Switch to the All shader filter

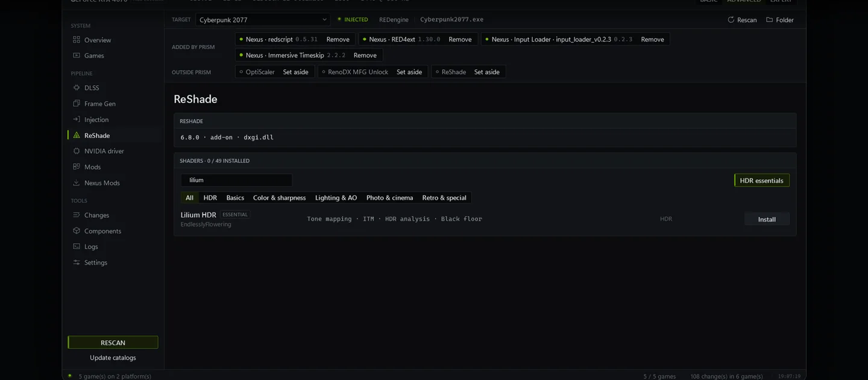point(189,198)
